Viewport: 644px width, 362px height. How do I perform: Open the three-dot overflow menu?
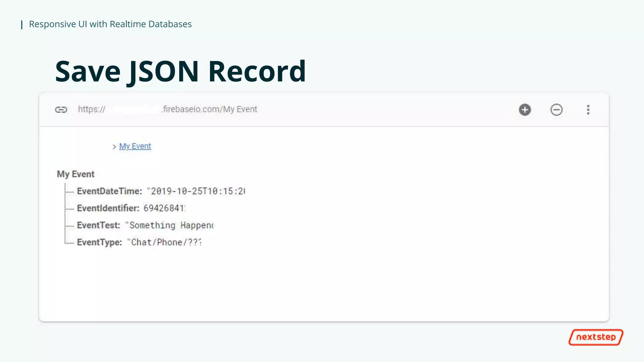(x=588, y=110)
